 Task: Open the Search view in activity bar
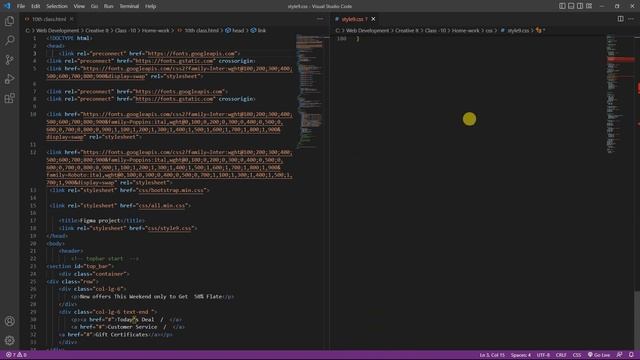[9, 40]
